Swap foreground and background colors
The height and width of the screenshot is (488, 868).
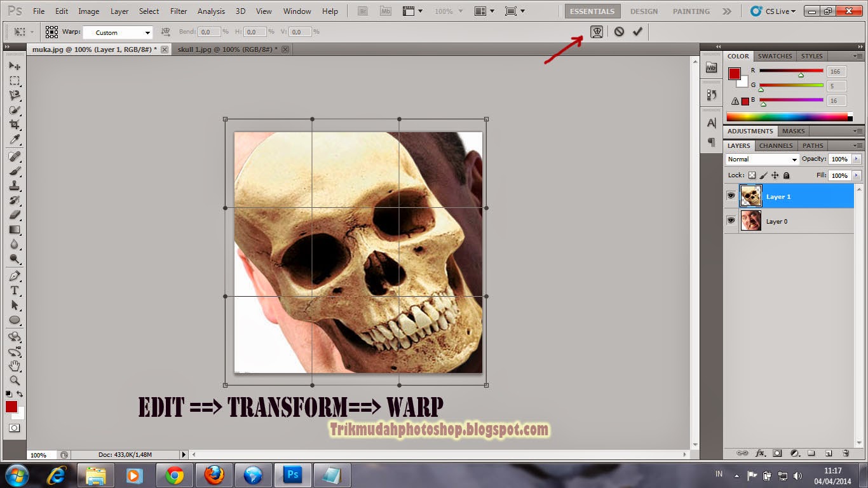[x=20, y=395]
